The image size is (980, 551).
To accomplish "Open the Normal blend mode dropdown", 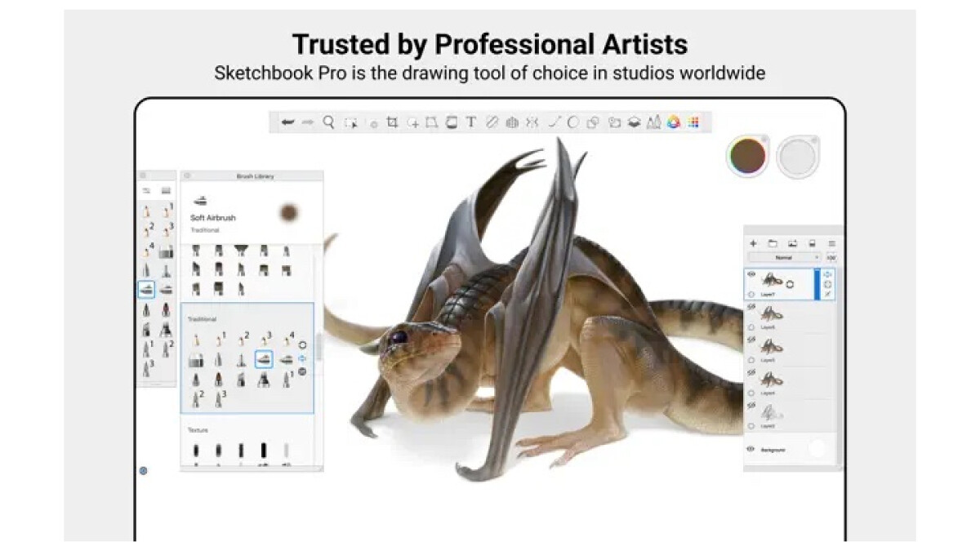I will point(784,257).
